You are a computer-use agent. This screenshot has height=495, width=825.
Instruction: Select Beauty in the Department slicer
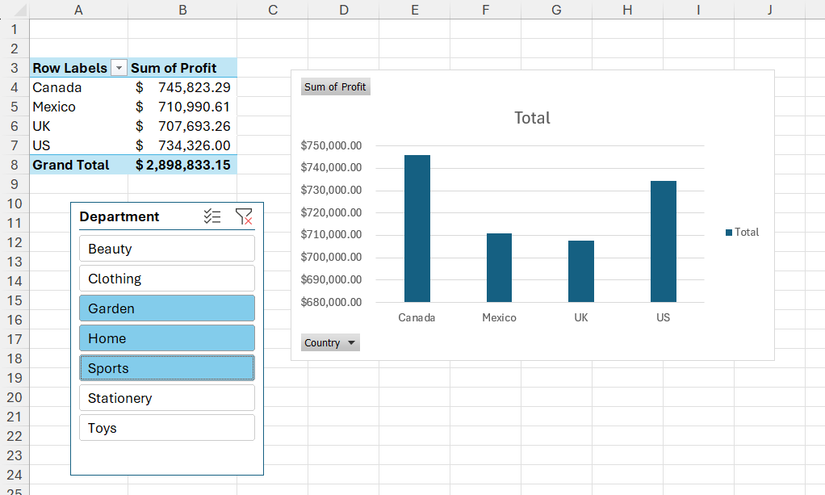click(167, 249)
